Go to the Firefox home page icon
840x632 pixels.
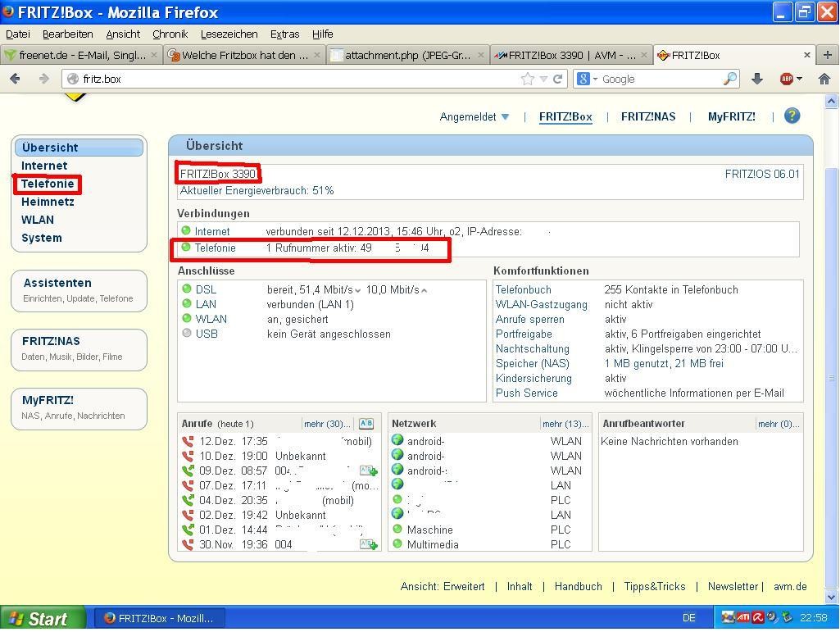pyautogui.click(x=824, y=79)
